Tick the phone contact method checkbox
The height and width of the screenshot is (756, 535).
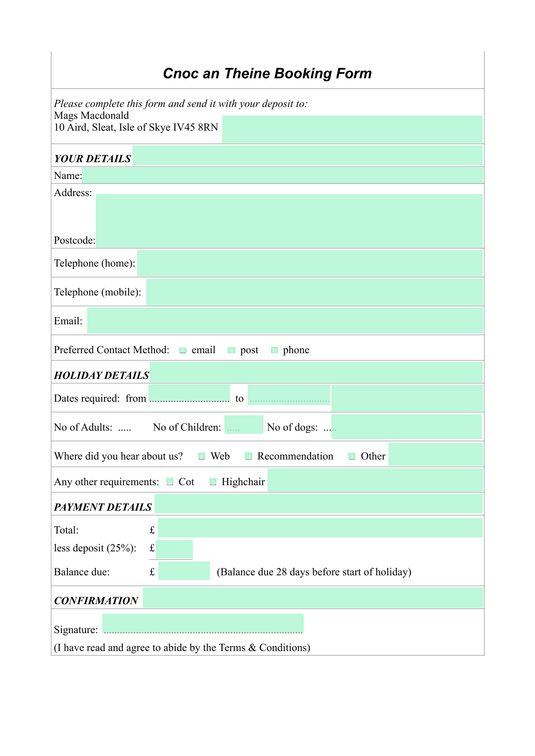(274, 350)
